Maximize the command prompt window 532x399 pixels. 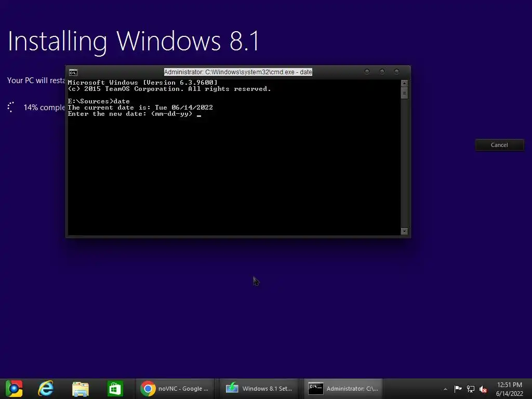(382, 72)
